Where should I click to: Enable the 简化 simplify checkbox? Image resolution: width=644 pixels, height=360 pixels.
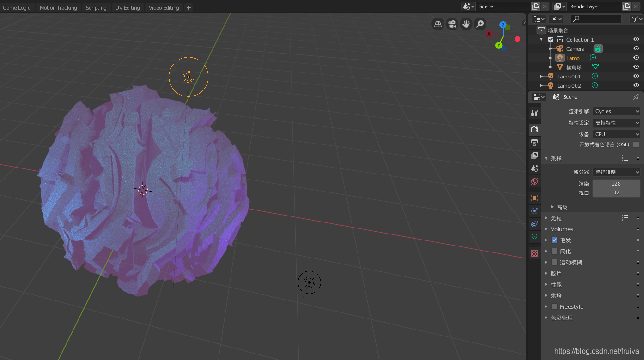point(554,251)
